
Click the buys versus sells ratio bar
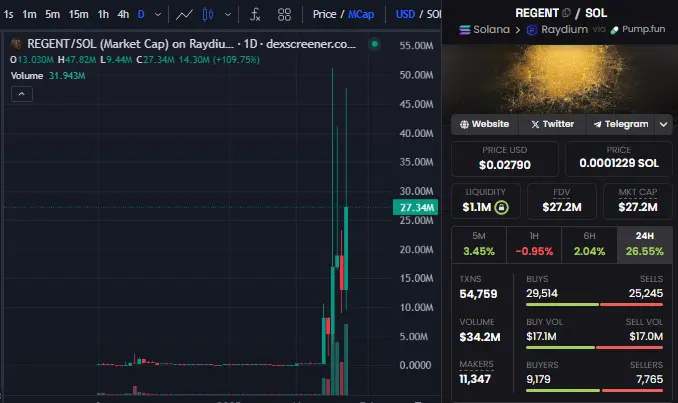click(x=595, y=304)
